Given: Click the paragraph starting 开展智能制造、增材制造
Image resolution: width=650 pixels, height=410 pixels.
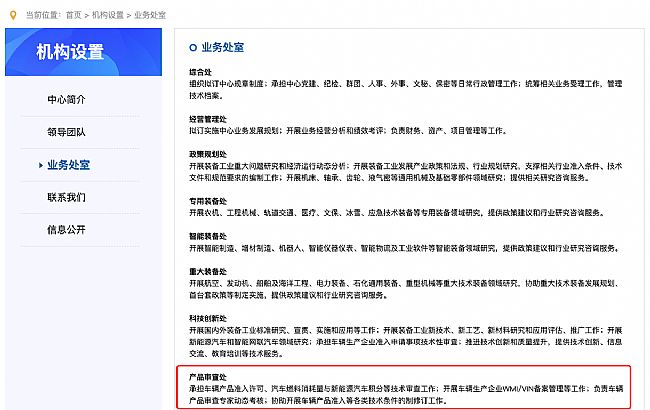Looking at the screenshot, I should [x=405, y=248].
